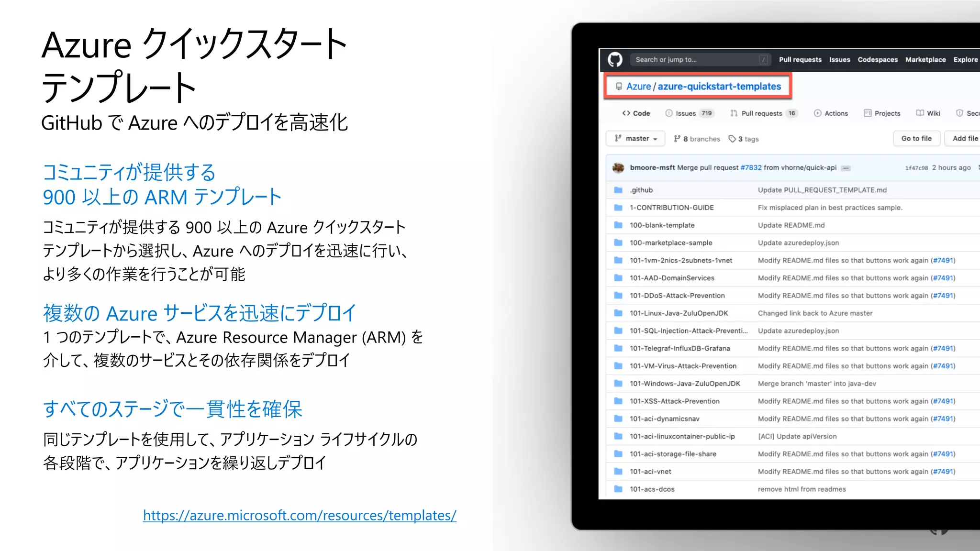Open [ACI] Update apiVersion commit message

[797, 437]
